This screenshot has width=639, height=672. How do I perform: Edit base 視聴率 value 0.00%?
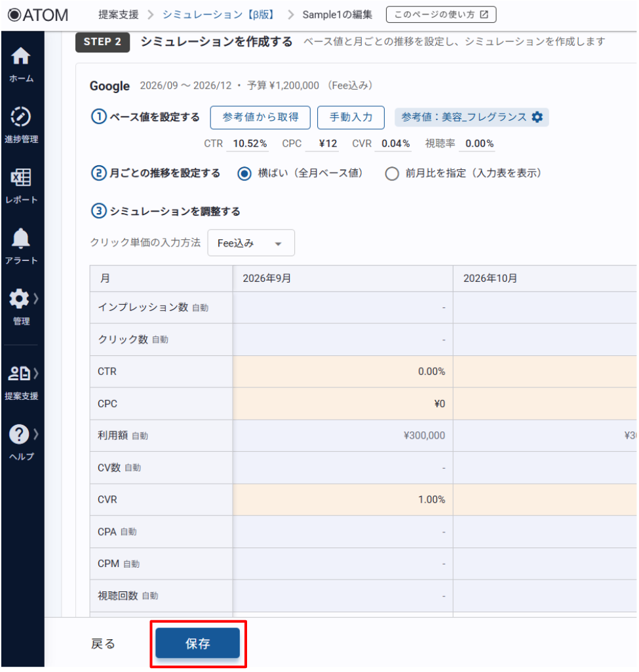[x=477, y=144]
